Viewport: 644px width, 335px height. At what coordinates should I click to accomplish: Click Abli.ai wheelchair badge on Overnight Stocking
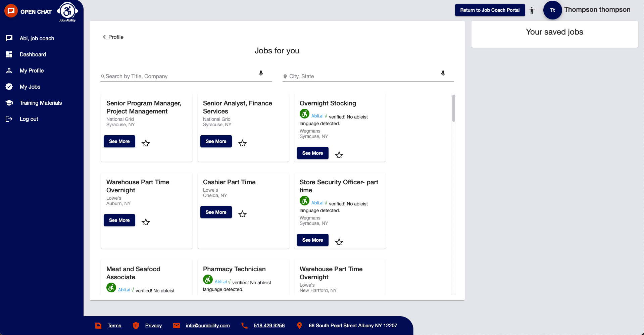pyautogui.click(x=304, y=114)
